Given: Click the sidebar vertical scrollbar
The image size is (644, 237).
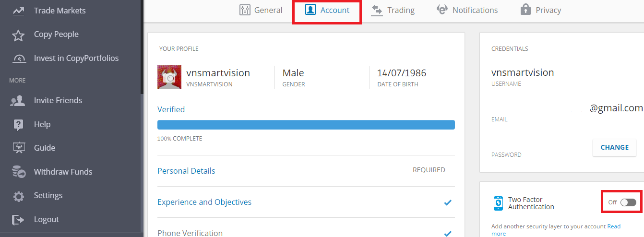Looking at the screenshot, I should coord(142,47).
